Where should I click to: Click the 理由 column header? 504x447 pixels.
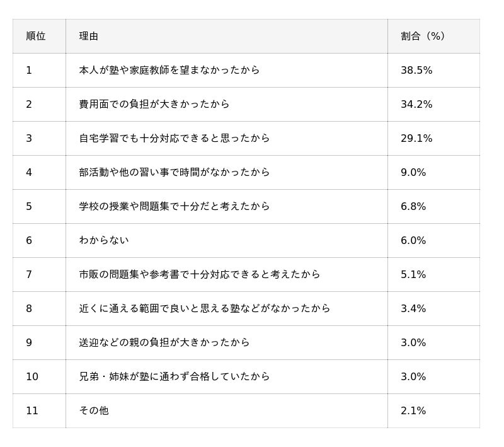(89, 37)
